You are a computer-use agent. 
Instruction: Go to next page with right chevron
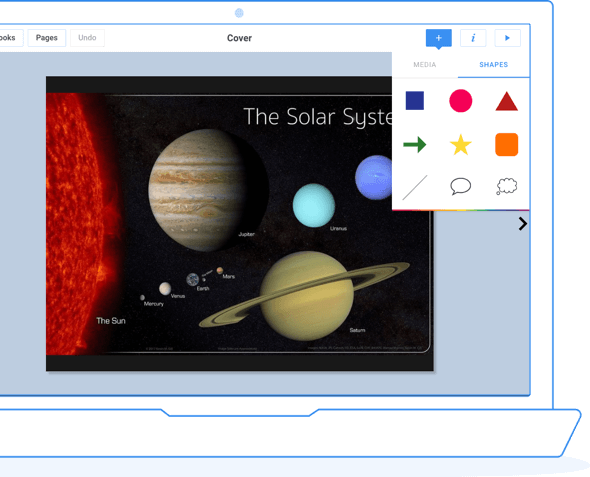click(x=523, y=224)
